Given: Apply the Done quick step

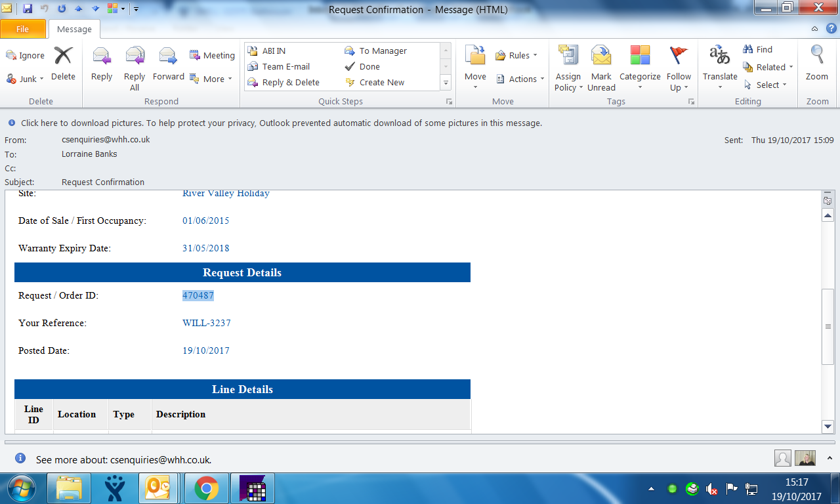Looking at the screenshot, I should coord(369,66).
